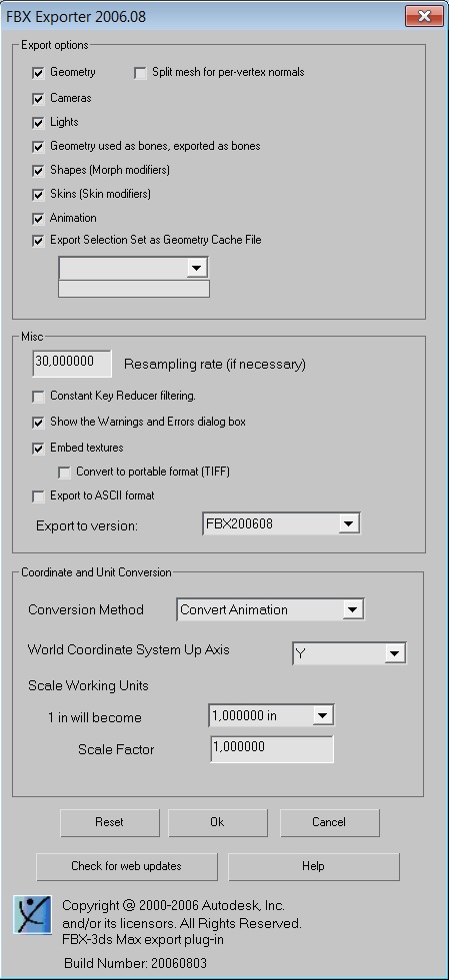Viewport: 449px width, 980px height.
Task: Uncheck the Animation export option
Action: point(38,219)
